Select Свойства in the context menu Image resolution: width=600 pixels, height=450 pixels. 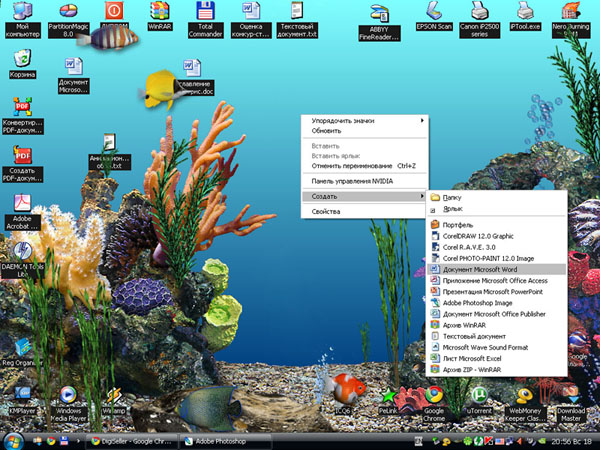(x=326, y=212)
